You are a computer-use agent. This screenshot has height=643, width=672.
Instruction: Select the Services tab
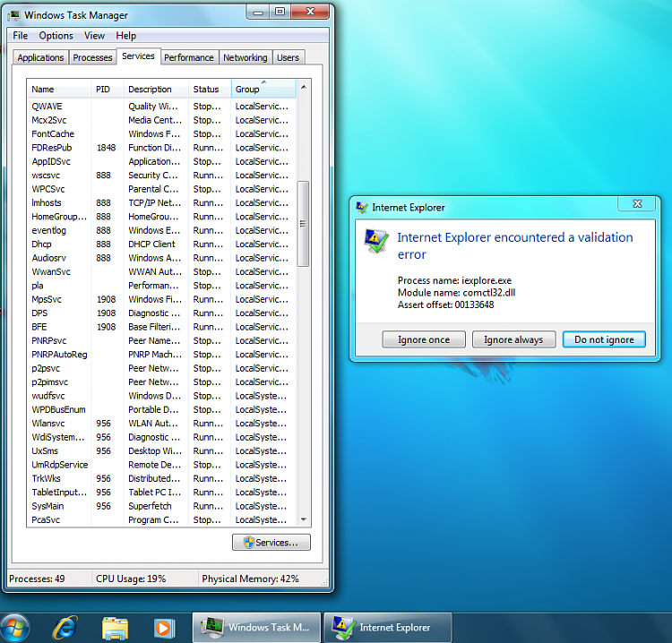pyautogui.click(x=138, y=56)
